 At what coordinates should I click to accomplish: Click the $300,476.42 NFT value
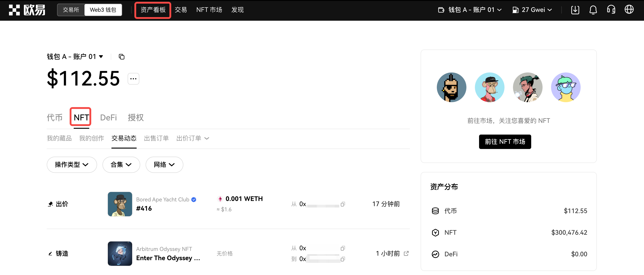point(569,233)
